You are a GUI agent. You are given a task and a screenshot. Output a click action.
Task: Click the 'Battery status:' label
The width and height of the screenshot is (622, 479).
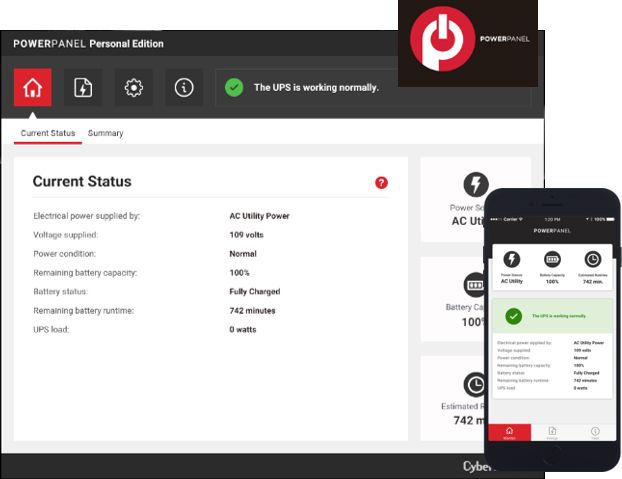pos(61,292)
